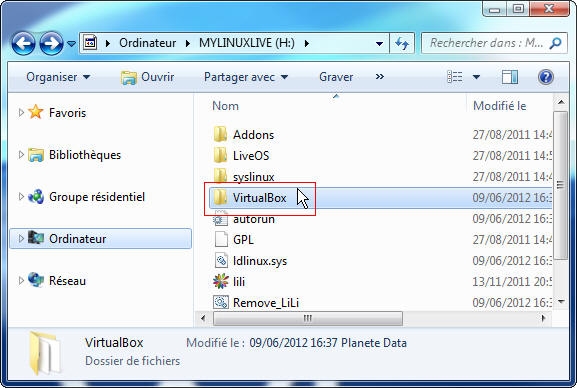Go forward with the Forward arrow button

tap(51, 43)
